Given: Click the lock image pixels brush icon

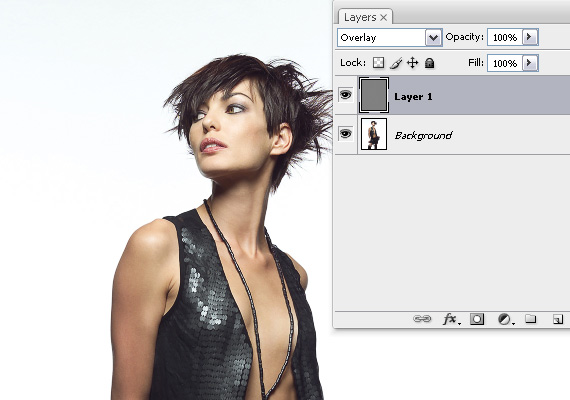Looking at the screenshot, I should click(x=396, y=63).
